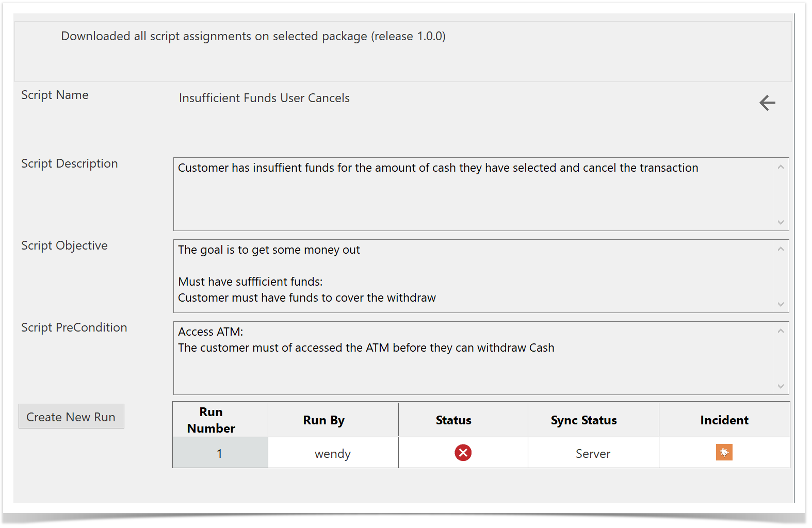Open the orange incident bug icon
The height and width of the screenshot is (528, 812).
[x=724, y=452]
